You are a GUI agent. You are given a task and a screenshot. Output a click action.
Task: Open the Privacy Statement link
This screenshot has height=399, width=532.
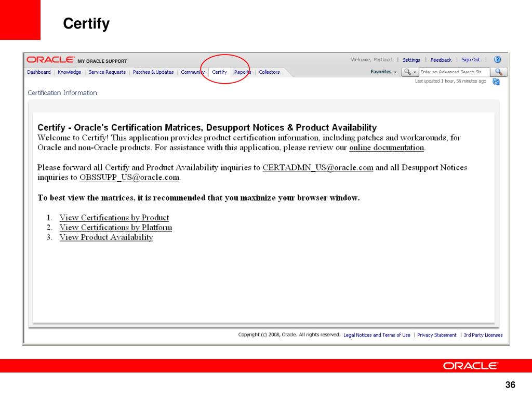pyautogui.click(x=436, y=335)
